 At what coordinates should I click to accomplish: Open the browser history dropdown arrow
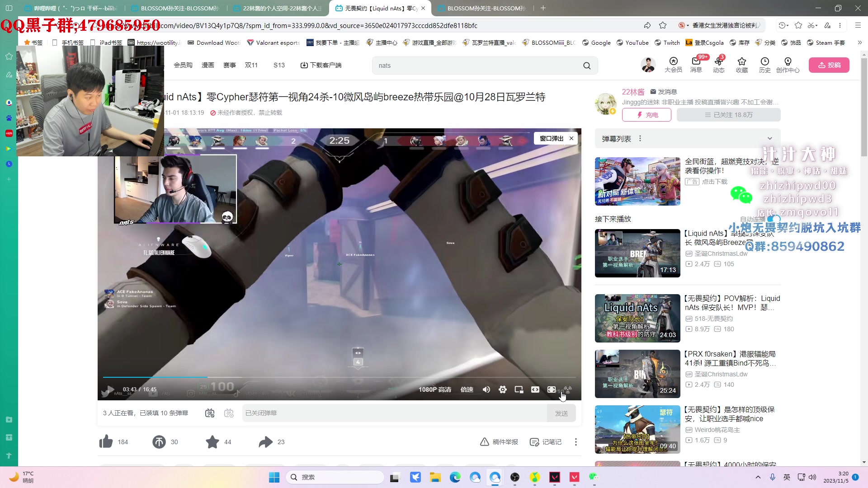(788, 25)
